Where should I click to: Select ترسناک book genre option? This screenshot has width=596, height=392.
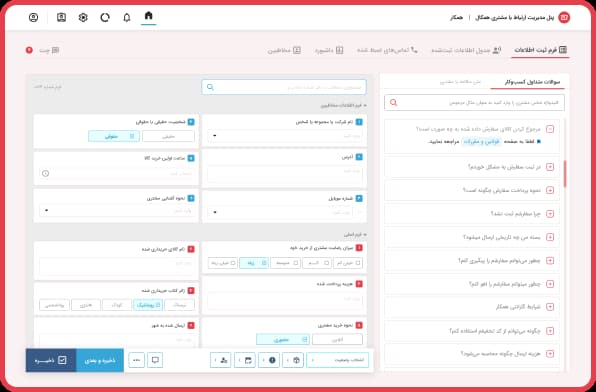click(x=179, y=305)
